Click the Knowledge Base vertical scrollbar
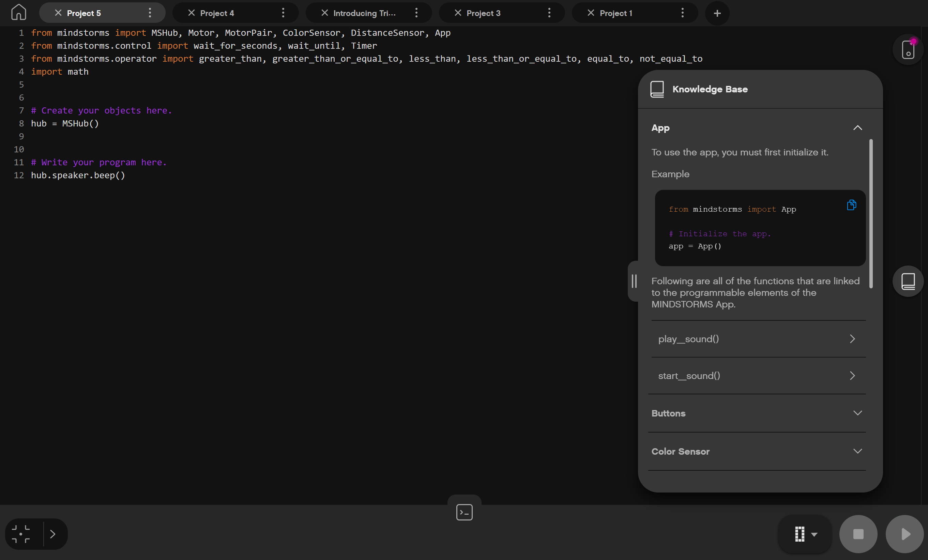The height and width of the screenshot is (560, 928). (x=871, y=214)
